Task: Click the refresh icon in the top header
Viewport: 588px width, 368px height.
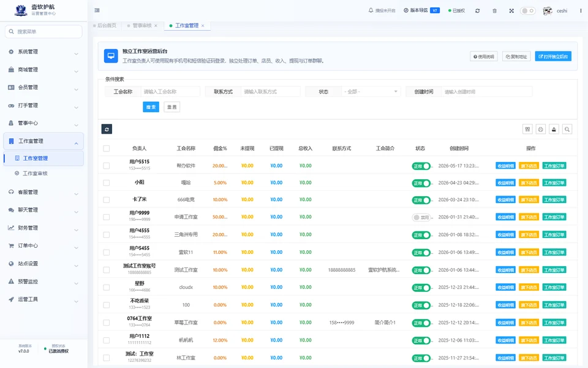Action: point(477,11)
